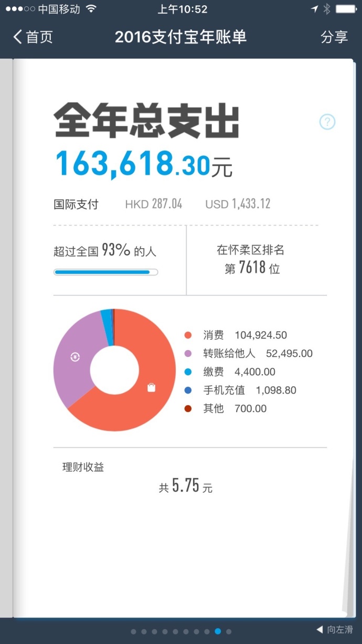Select the dark blue 手机充值 legend dot
Image resolution: width=362 pixels, height=644 pixels.
pyautogui.click(x=188, y=390)
